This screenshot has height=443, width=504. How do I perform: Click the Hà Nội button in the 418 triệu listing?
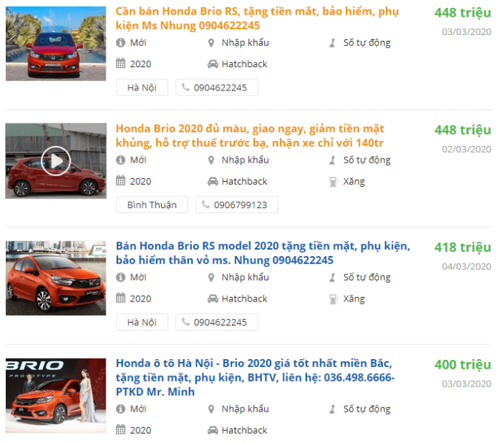pos(142,322)
